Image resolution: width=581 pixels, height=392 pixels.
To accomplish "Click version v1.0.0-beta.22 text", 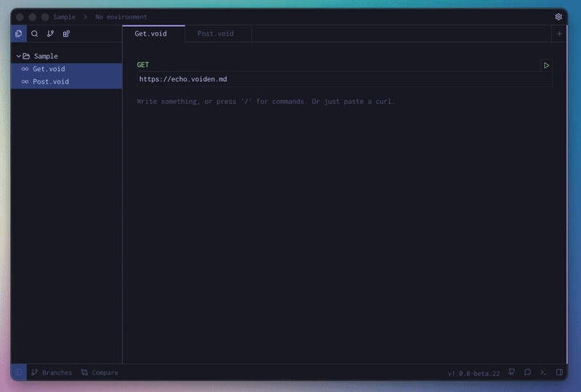I will tap(474, 373).
